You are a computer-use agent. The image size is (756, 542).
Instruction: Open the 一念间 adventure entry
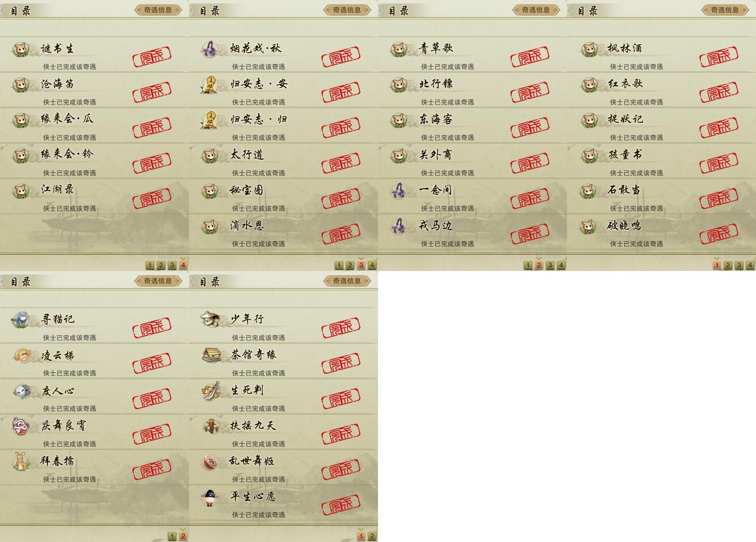[472, 196]
